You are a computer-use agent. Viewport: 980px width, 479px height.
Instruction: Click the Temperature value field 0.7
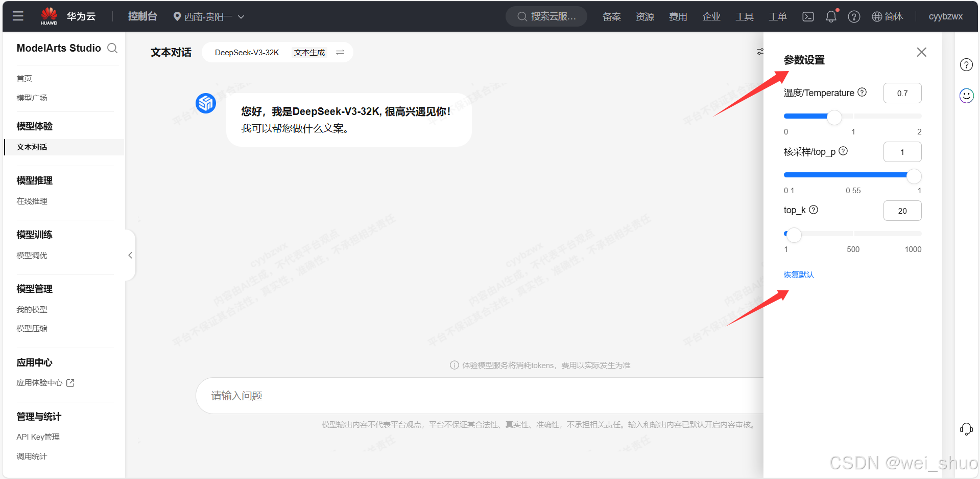pos(902,93)
